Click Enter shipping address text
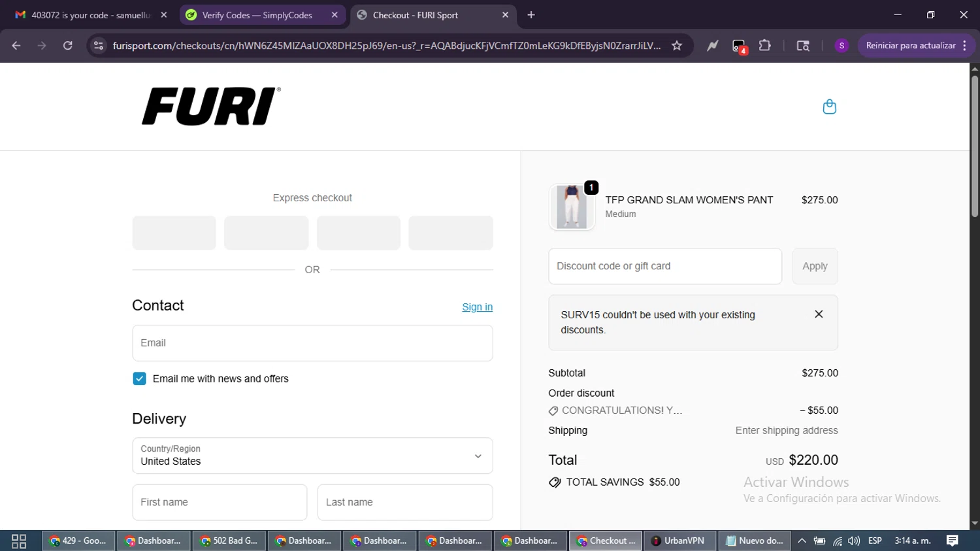This screenshot has height=551, width=980. point(787,431)
